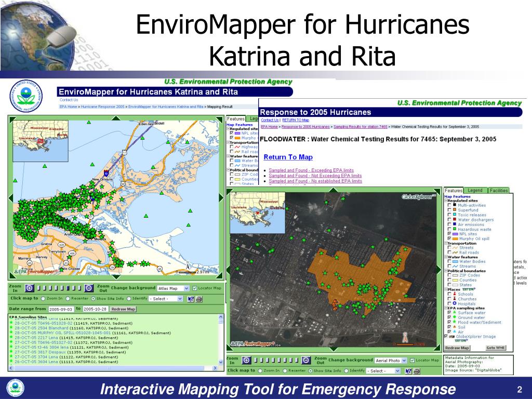
Task: Open the help icon in the Atlas Map toolbar
Action: (x=191, y=299)
